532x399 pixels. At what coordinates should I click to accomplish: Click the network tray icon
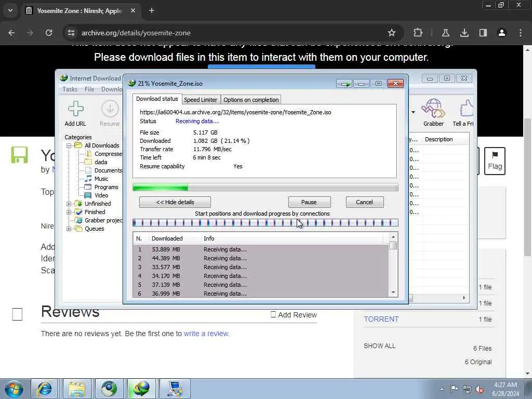point(467,389)
